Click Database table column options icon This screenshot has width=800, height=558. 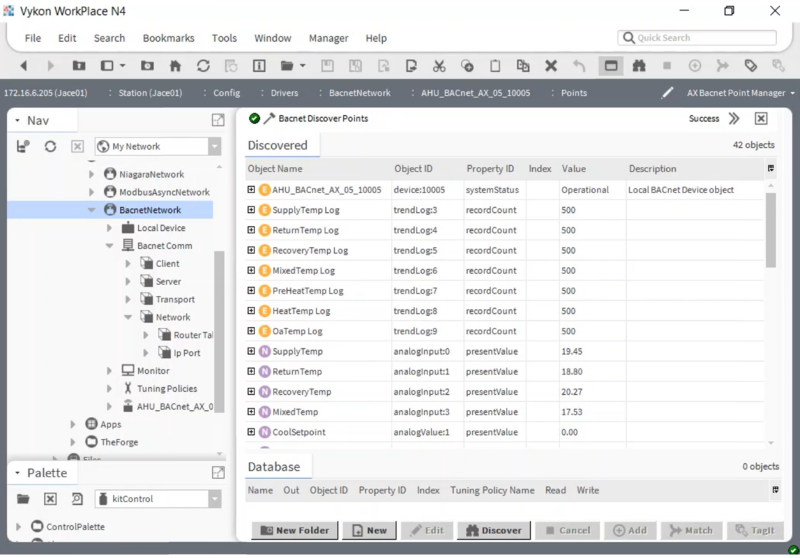click(775, 490)
